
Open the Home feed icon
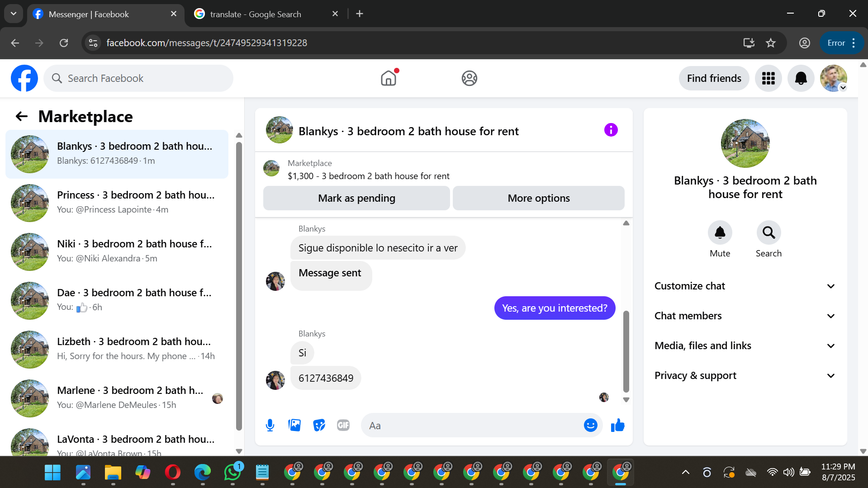tap(389, 78)
